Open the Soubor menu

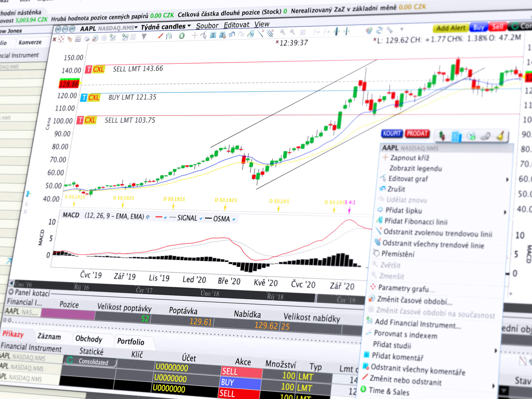tap(207, 26)
